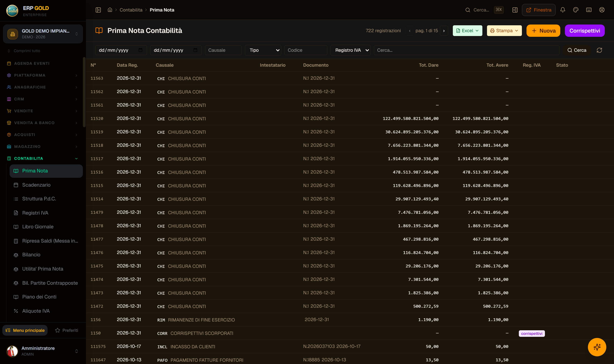The image size is (614, 364).
Task: Toggle right side panel icon
Action: [515, 10]
